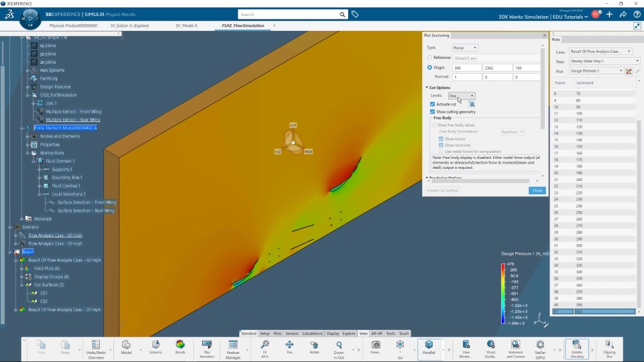Open Ambience and Camera
The width and height of the screenshot is (644, 362).
515,349
